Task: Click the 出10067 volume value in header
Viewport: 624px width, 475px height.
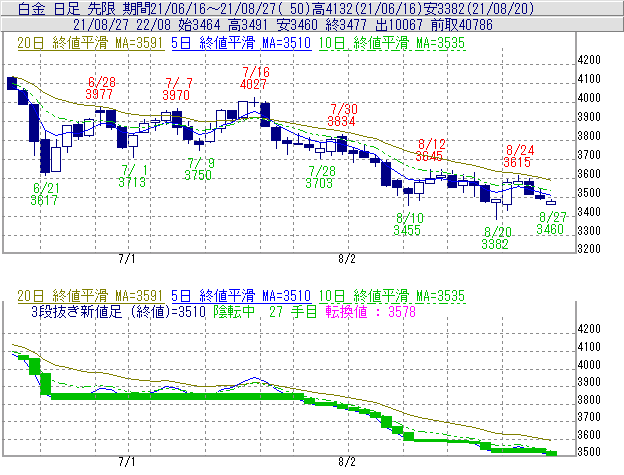Action: pyautogui.click(x=398, y=25)
